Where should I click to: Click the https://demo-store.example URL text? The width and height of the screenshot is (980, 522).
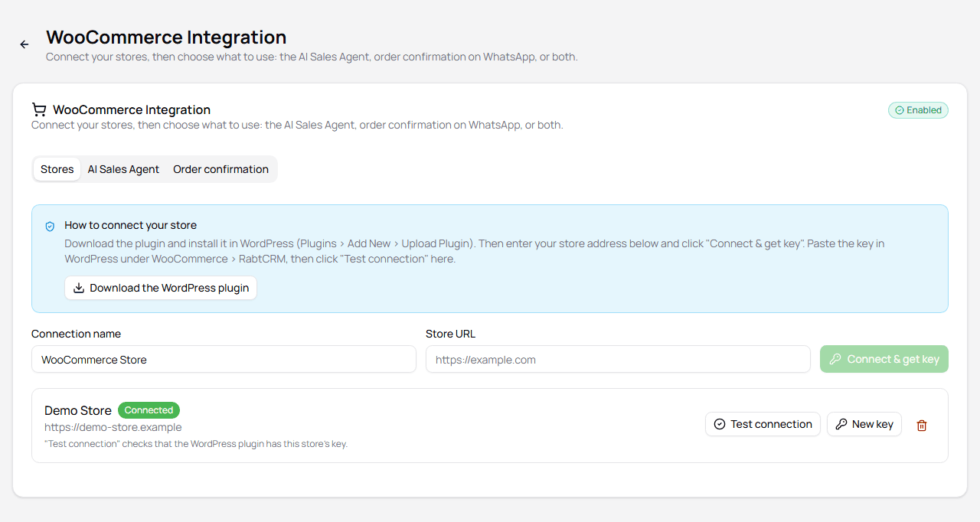click(113, 427)
